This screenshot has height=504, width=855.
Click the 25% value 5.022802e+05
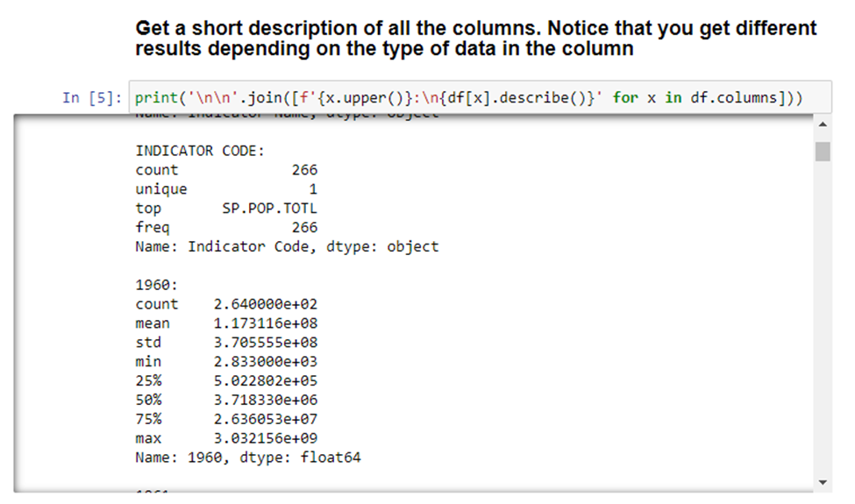coord(266,380)
